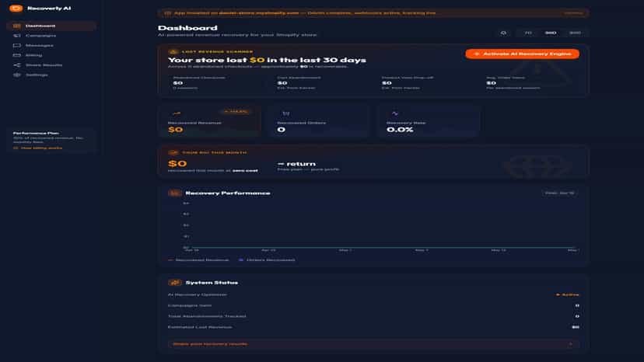Viewport: 644px width, 362px height.
Task: Open the Billing sidebar item
Action: coord(51,55)
